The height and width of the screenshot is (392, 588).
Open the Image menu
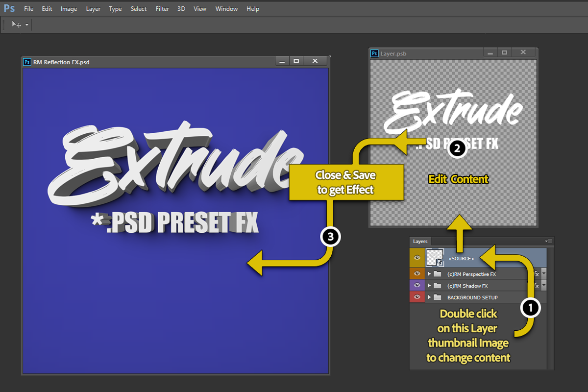(69, 9)
